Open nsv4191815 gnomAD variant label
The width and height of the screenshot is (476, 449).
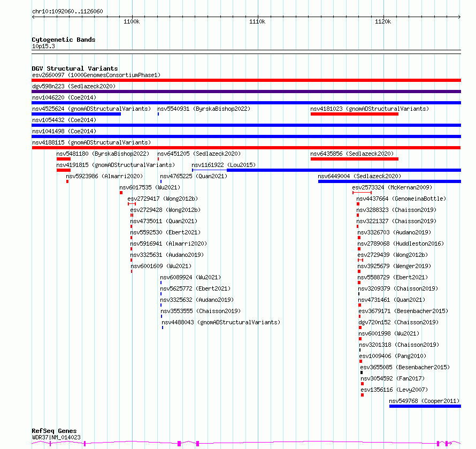pos(116,165)
